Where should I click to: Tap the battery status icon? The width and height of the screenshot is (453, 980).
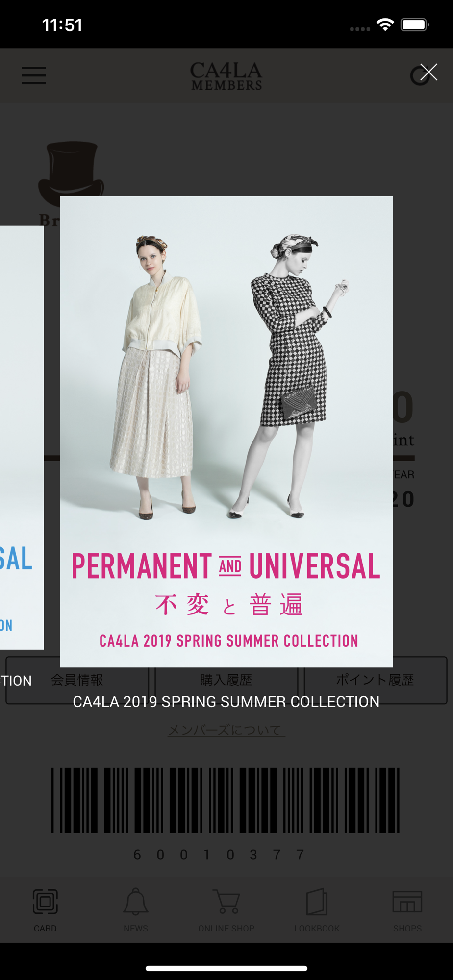coord(415,25)
